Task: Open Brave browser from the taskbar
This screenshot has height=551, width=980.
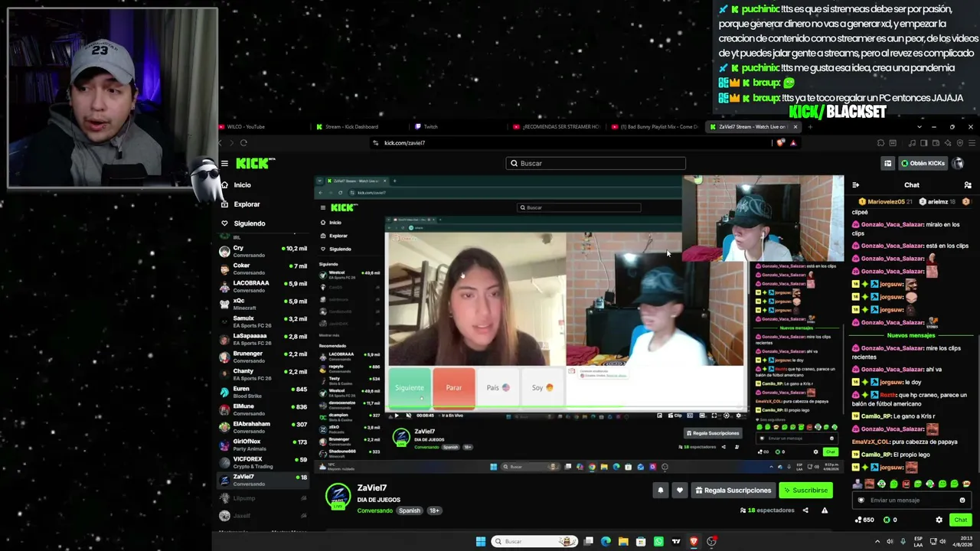Action: click(694, 542)
